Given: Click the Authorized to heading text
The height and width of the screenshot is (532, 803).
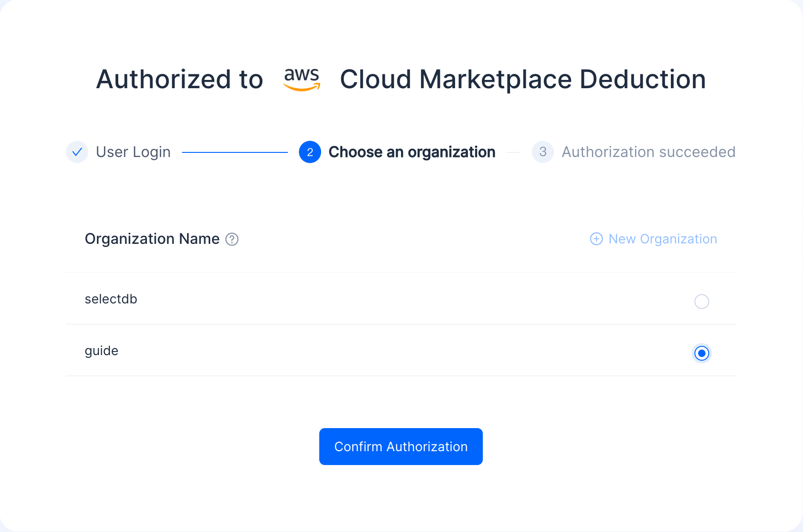Looking at the screenshot, I should tap(180, 79).
